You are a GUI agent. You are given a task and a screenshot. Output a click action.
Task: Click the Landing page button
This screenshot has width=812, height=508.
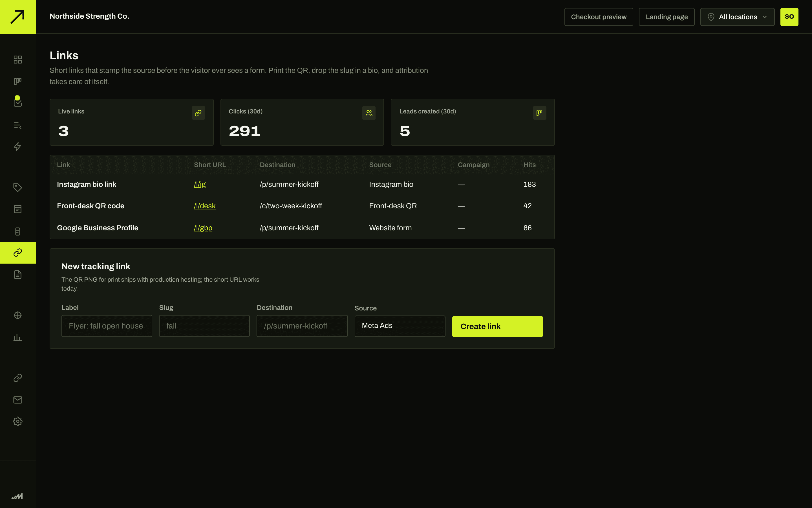click(x=667, y=17)
